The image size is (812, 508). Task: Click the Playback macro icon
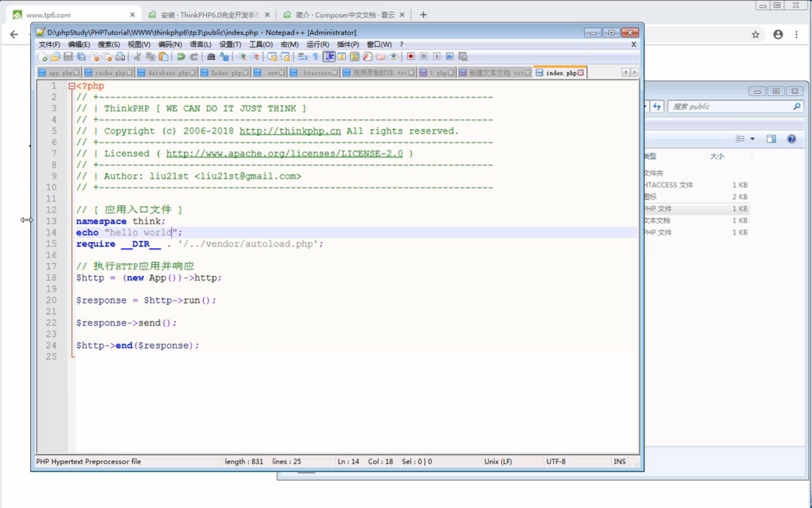[436, 57]
